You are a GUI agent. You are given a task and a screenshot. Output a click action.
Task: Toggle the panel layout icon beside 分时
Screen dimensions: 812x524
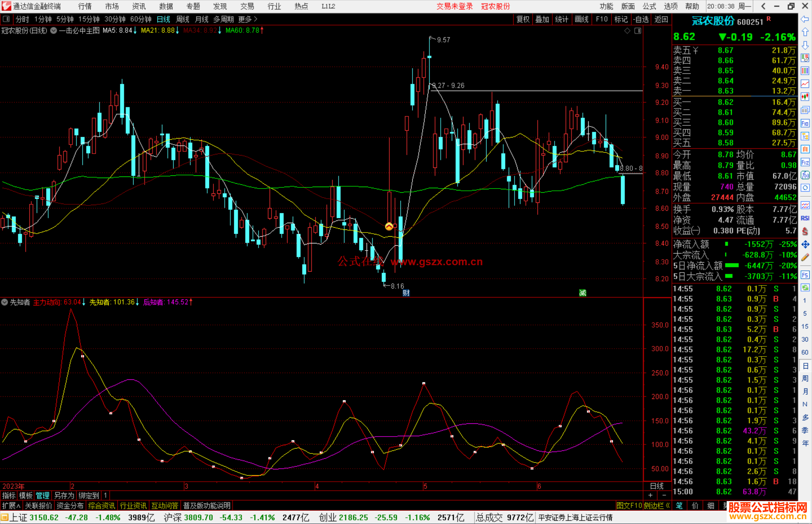click(x=6, y=19)
